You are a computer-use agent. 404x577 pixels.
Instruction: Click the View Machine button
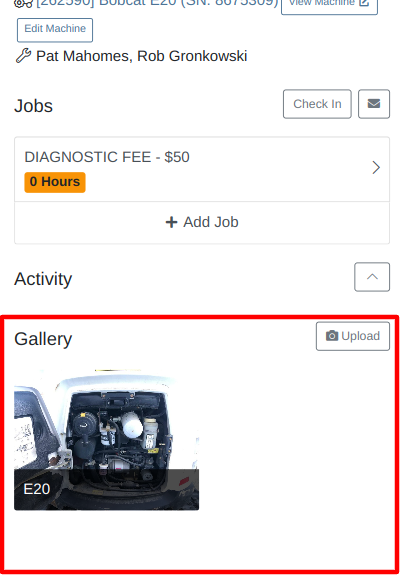coord(329,4)
